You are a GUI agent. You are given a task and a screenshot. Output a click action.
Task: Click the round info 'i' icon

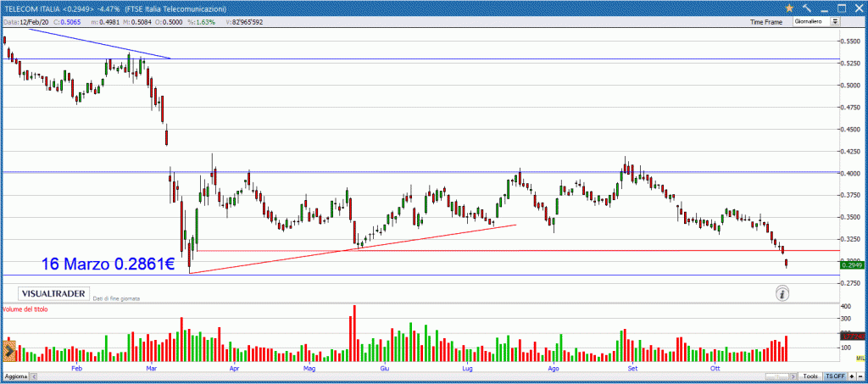(782, 292)
